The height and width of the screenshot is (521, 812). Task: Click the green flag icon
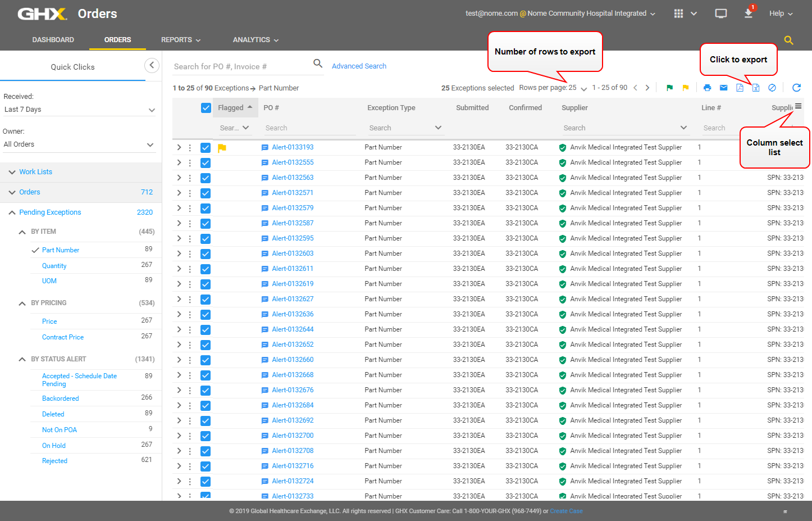coord(669,88)
